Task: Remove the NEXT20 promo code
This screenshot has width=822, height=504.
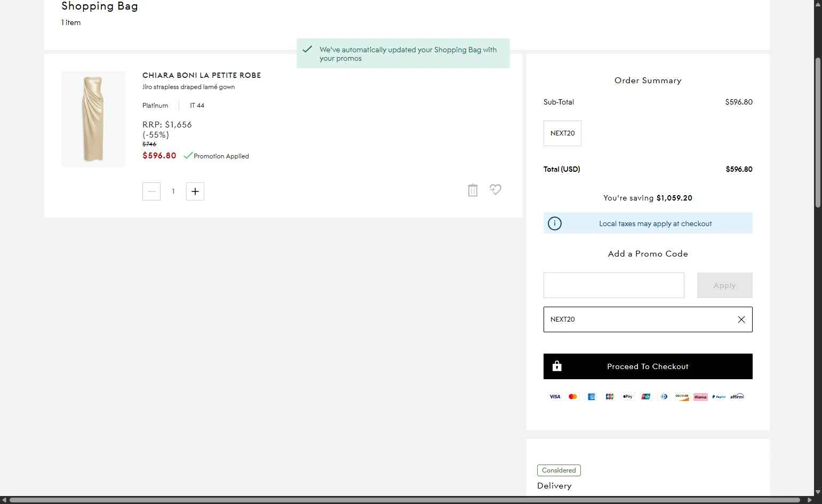Action: coord(741,319)
